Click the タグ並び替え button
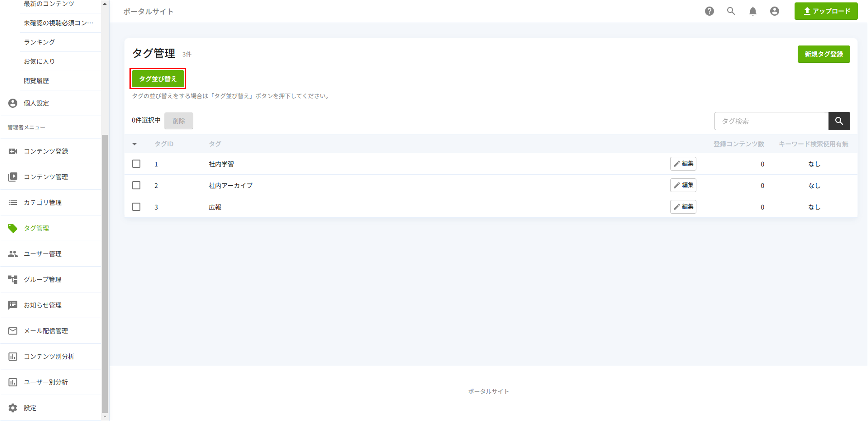The image size is (868, 421). pos(158,79)
